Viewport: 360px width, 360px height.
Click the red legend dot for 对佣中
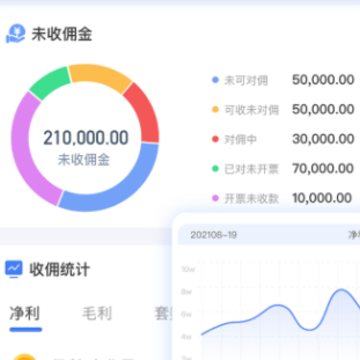click(x=215, y=139)
